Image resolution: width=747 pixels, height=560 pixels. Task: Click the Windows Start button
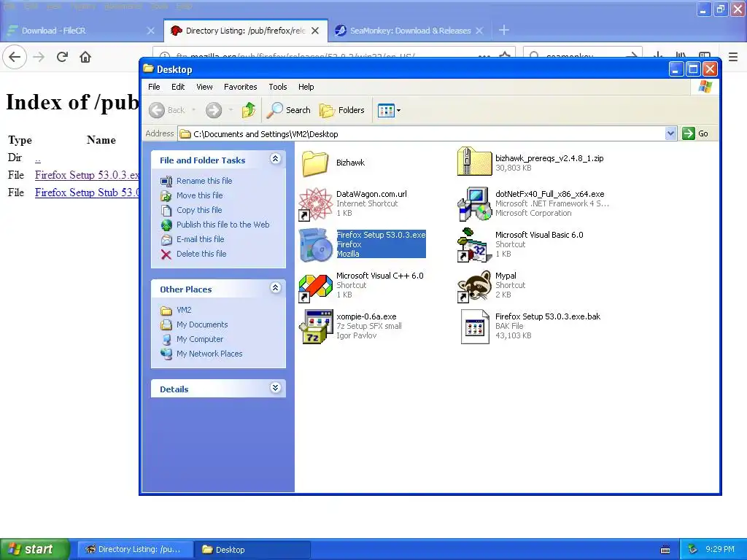tap(35, 549)
